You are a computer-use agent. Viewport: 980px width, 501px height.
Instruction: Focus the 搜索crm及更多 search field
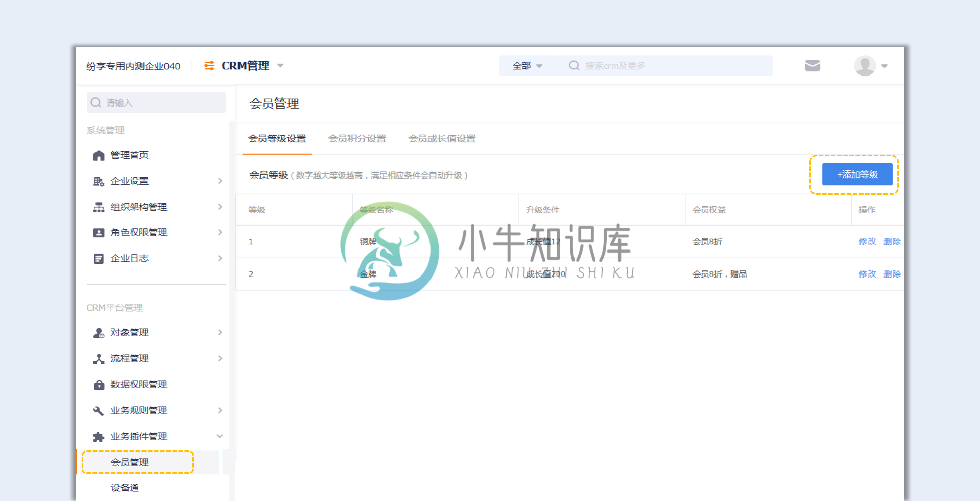[x=666, y=66]
